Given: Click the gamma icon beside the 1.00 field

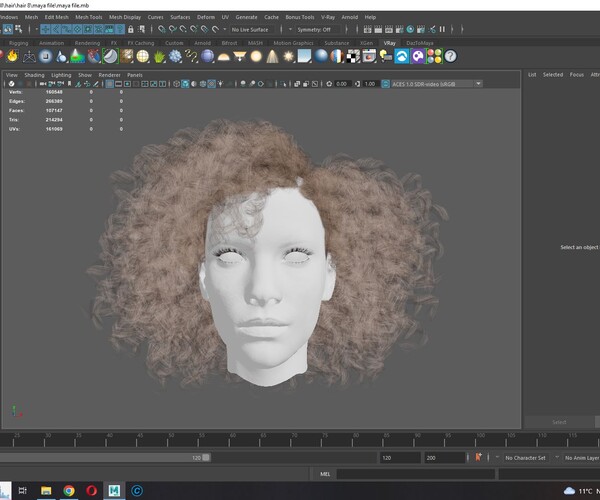Looking at the screenshot, I should 357,84.
